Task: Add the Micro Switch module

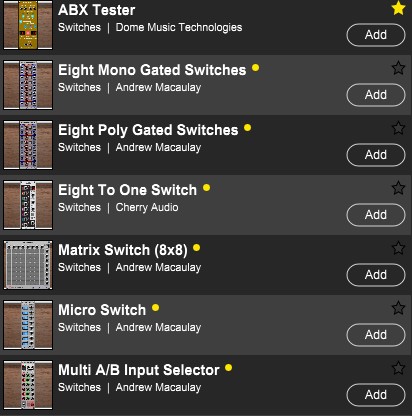Action: point(376,335)
